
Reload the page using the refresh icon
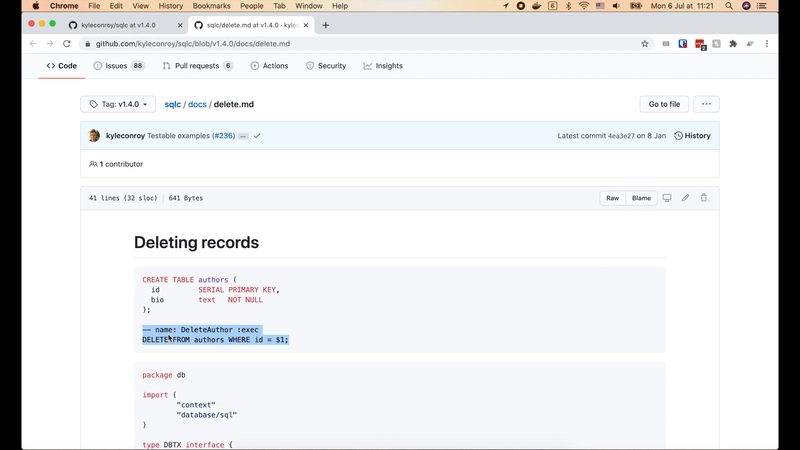tap(67, 44)
